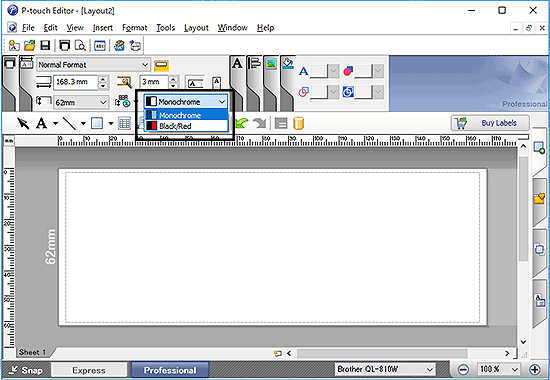Click the ABC label text icon
The height and width of the screenshot is (380, 550).
(100, 46)
